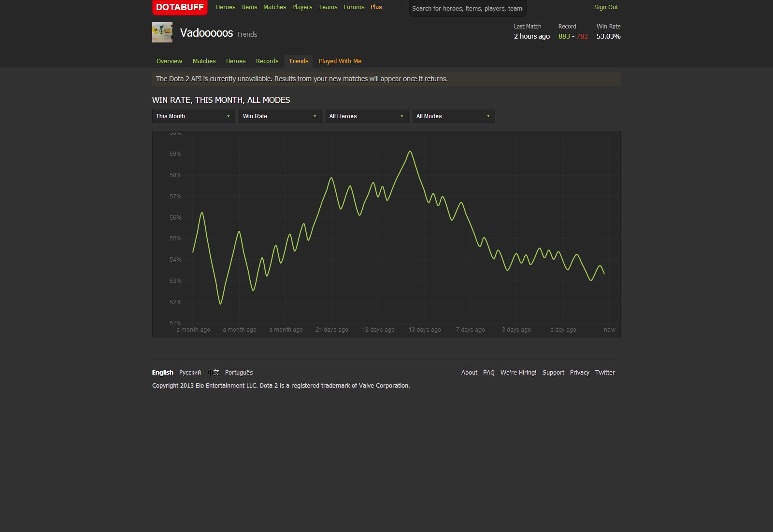Switch language to 中文

[x=213, y=373]
